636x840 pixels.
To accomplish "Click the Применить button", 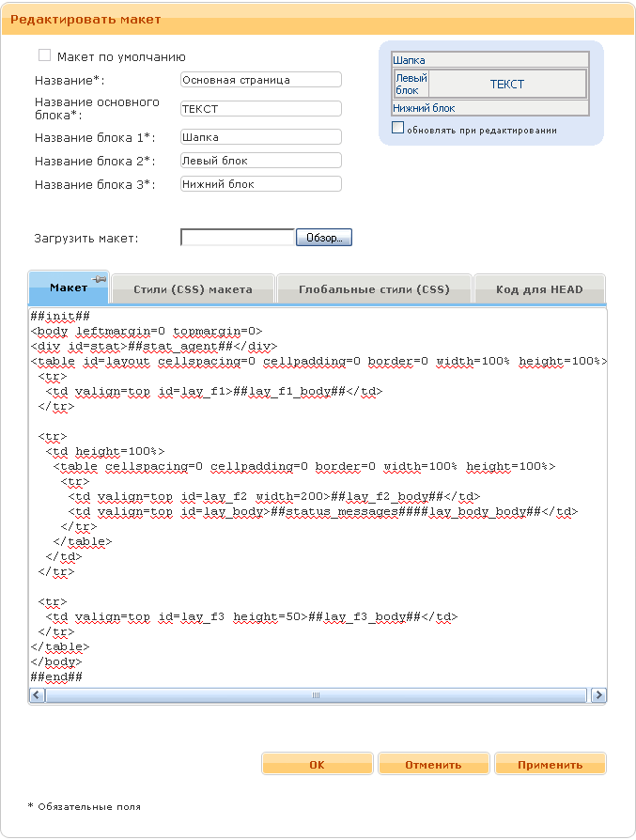I will [550, 765].
